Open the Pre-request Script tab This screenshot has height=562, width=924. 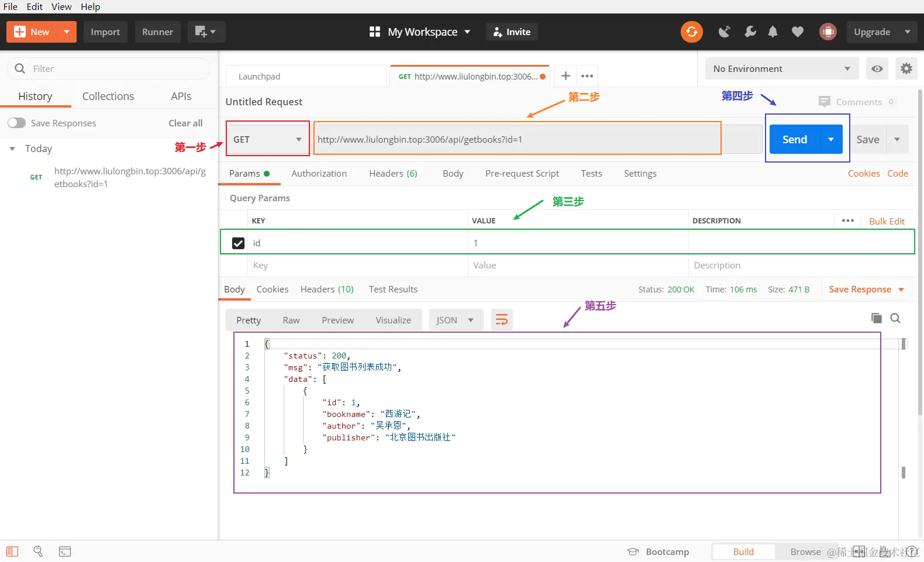522,174
